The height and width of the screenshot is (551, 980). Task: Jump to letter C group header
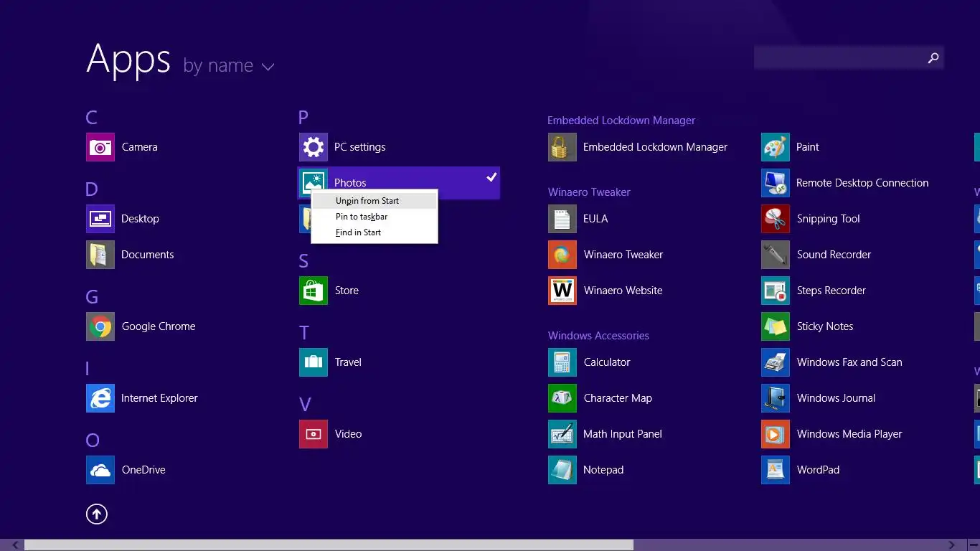click(91, 118)
